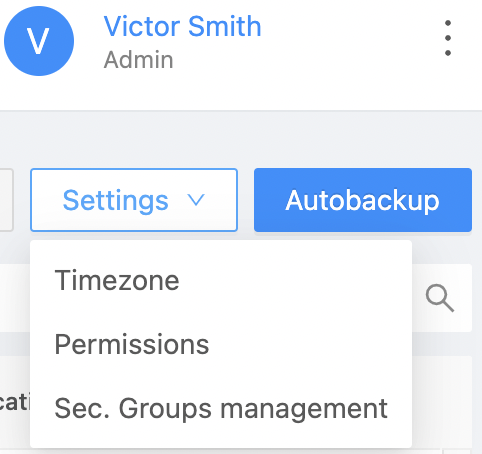Click the chevron arrow inside Settings
482x454 pixels.
pos(196,200)
